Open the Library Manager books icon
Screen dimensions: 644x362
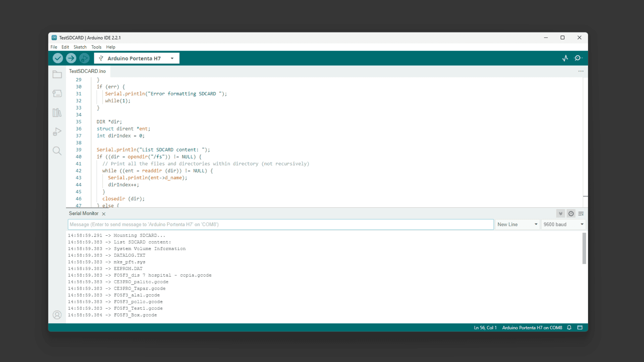57,113
